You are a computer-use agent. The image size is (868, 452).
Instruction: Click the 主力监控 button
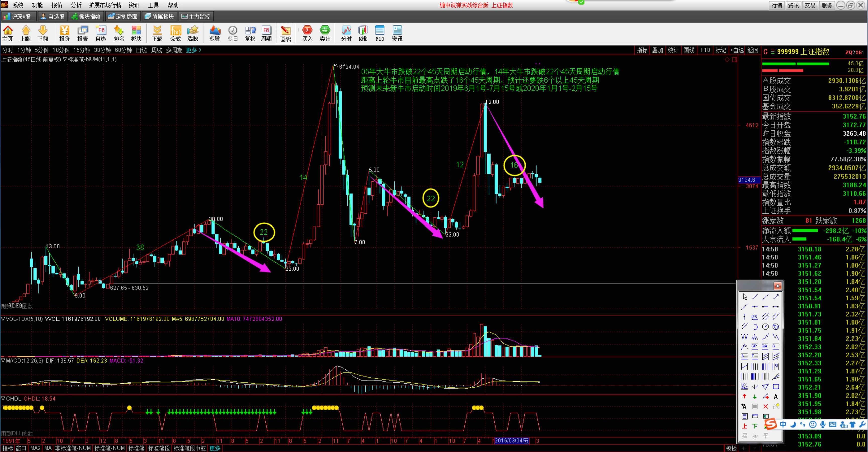coord(196,16)
